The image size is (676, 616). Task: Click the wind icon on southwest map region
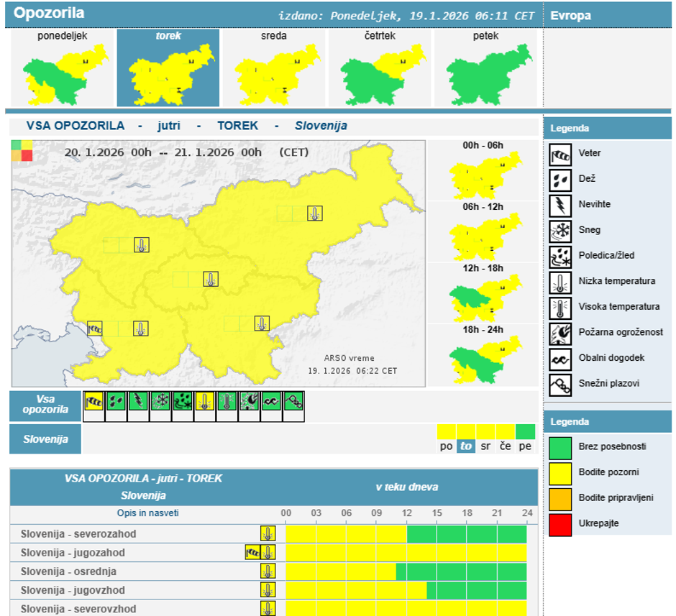(95, 328)
